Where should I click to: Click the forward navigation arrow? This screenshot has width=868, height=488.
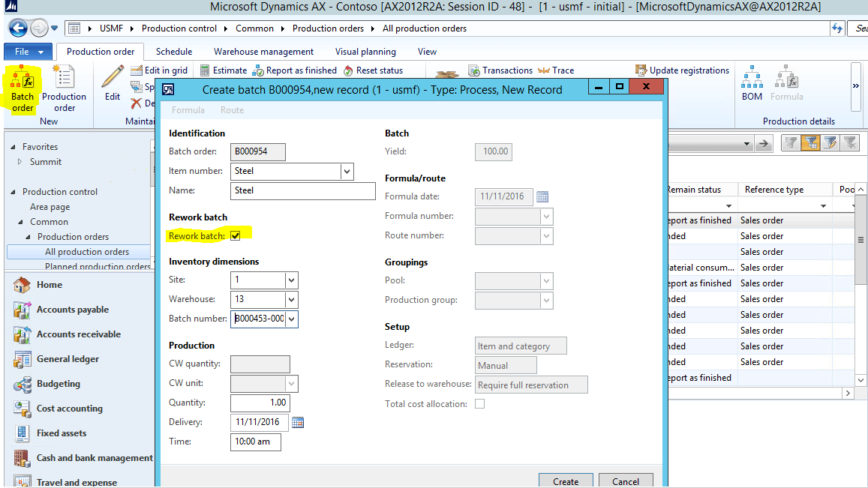coord(39,28)
